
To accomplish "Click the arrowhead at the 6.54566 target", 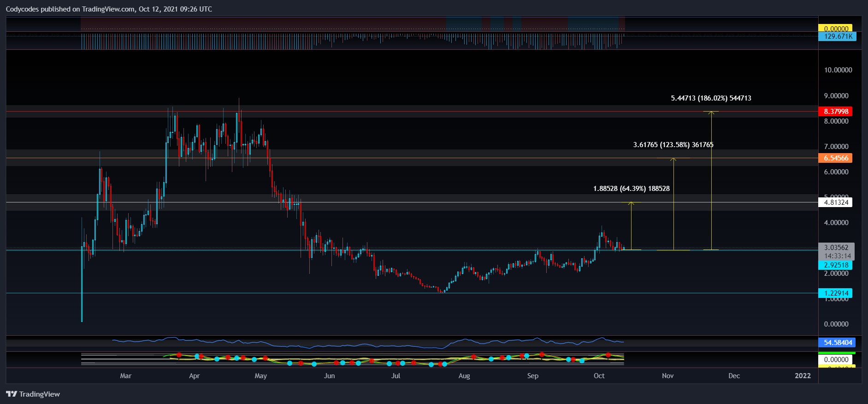I will coord(673,160).
